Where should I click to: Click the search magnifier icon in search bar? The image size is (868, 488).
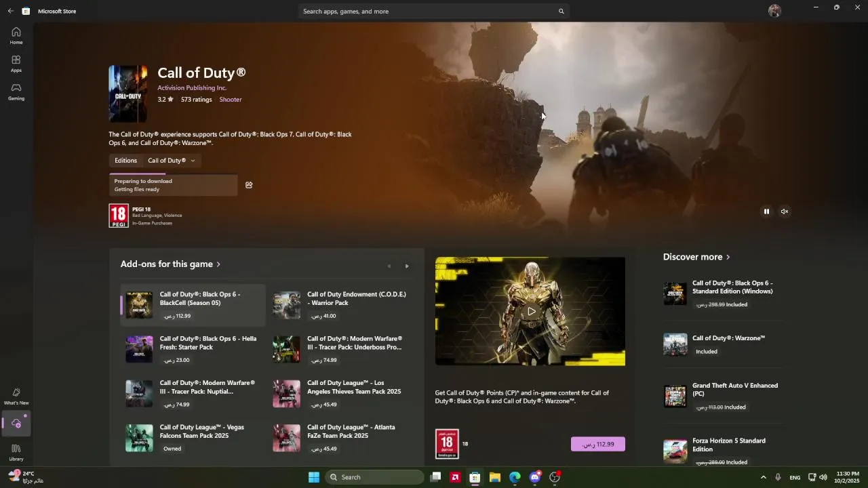[x=561, y=12]
